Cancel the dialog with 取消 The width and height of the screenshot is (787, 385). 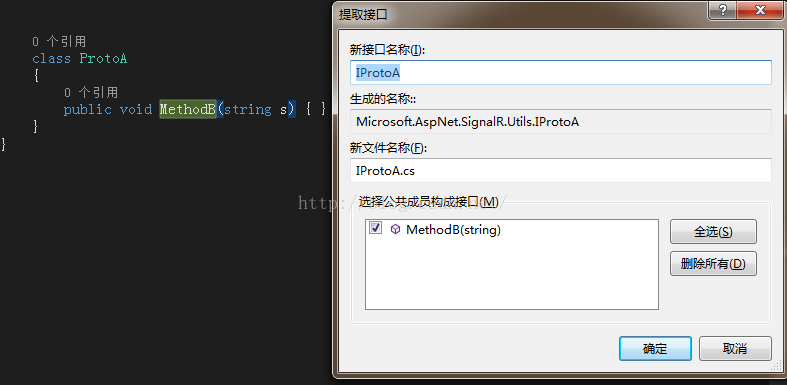735,348
